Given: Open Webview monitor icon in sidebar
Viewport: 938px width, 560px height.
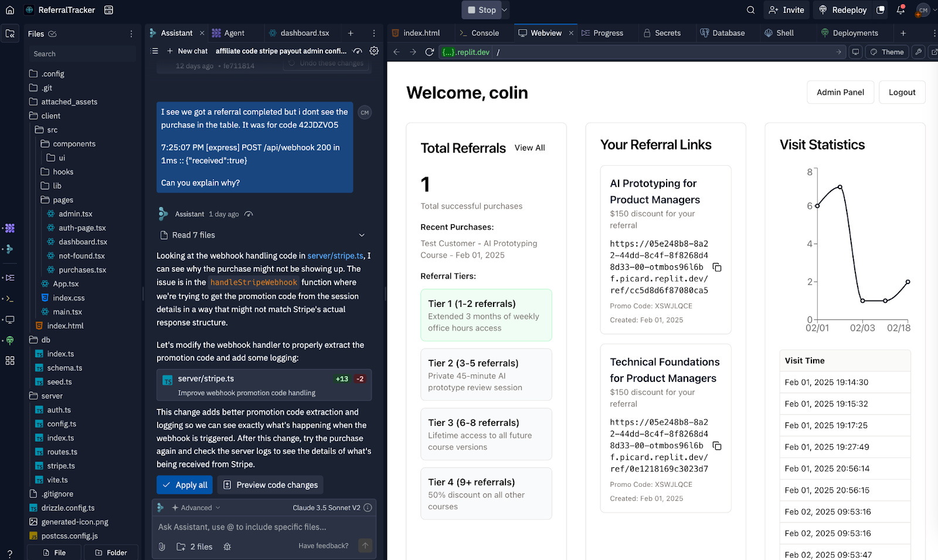Looking at the screenshot, I should (10, 320).
